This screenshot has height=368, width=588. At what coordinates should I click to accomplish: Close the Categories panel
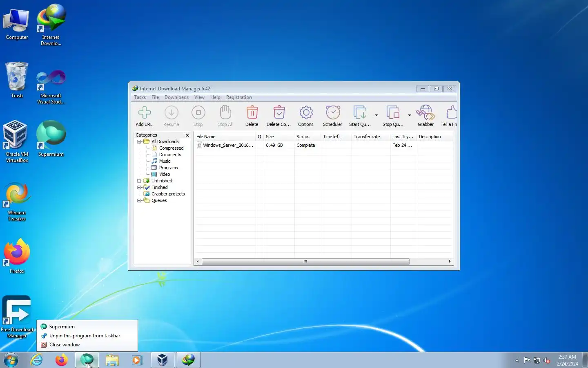[187, 135]
